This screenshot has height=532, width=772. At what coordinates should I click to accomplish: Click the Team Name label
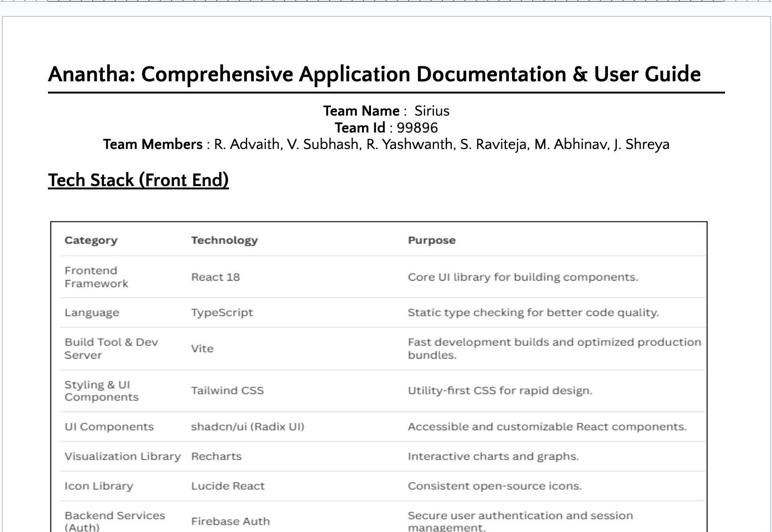click(361, 111)
